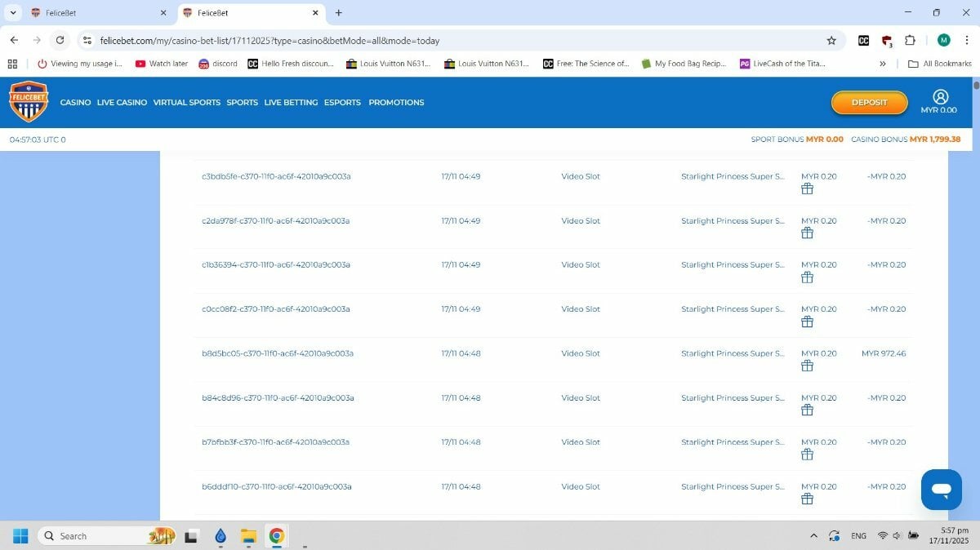This screenshot has width=980, height=550.
Task: Open the browser extensions puzzle icon
Action: 910,40
